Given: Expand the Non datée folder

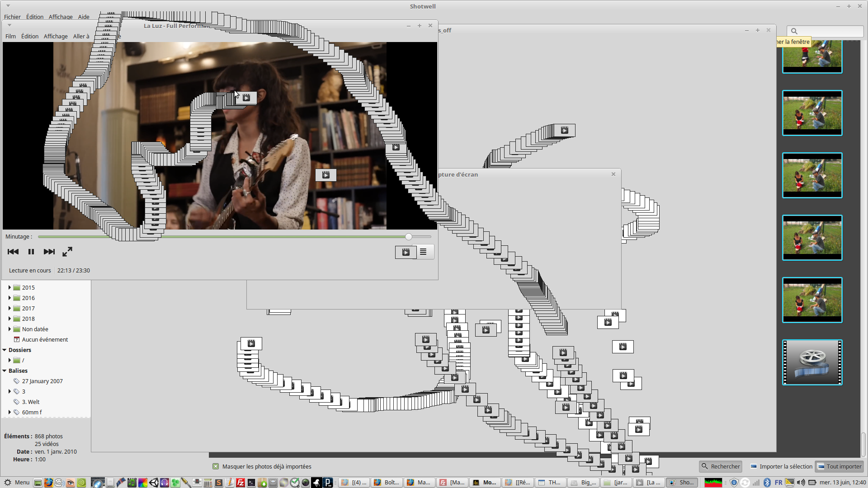Looking at the screenshot, I should 9,329.
